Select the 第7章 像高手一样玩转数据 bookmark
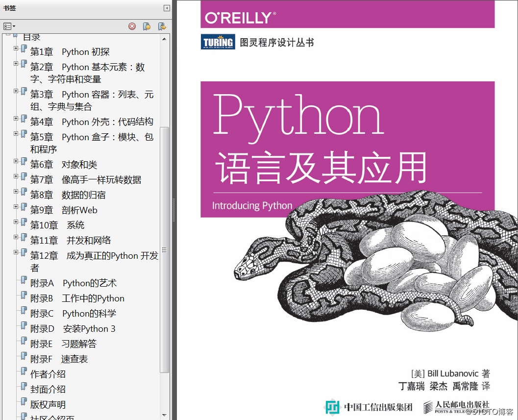Viewport: 518px width, 420px height. pos(86,180)
